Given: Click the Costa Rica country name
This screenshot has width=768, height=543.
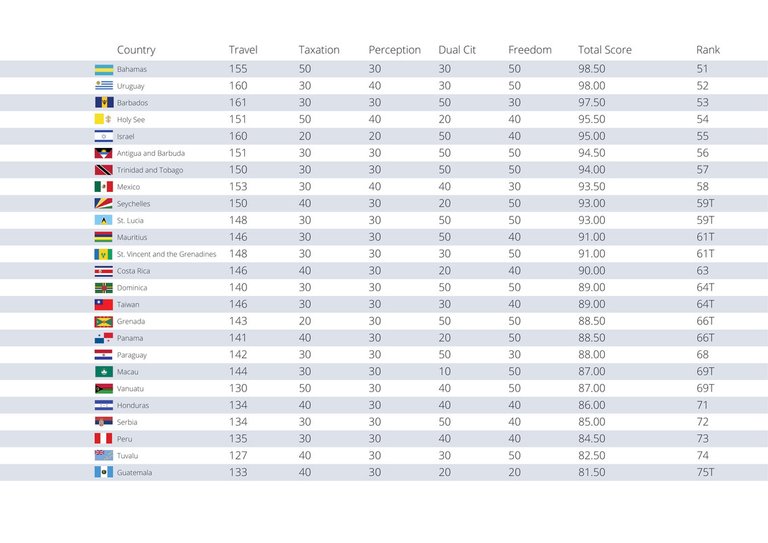Looking at the screenshot, I should coord(133,271).
